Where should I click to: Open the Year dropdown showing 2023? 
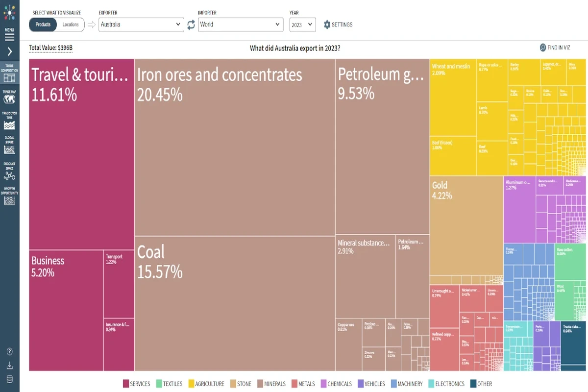(302, 24)
